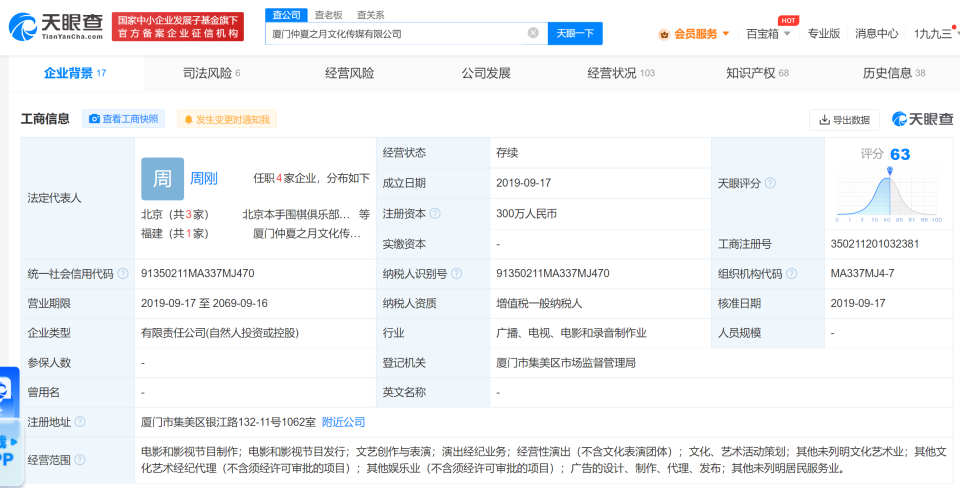Image resolution: width=960 pixels, height=488 pixels.
Task: Click the 天眼一下 search button
Action: 575,33
